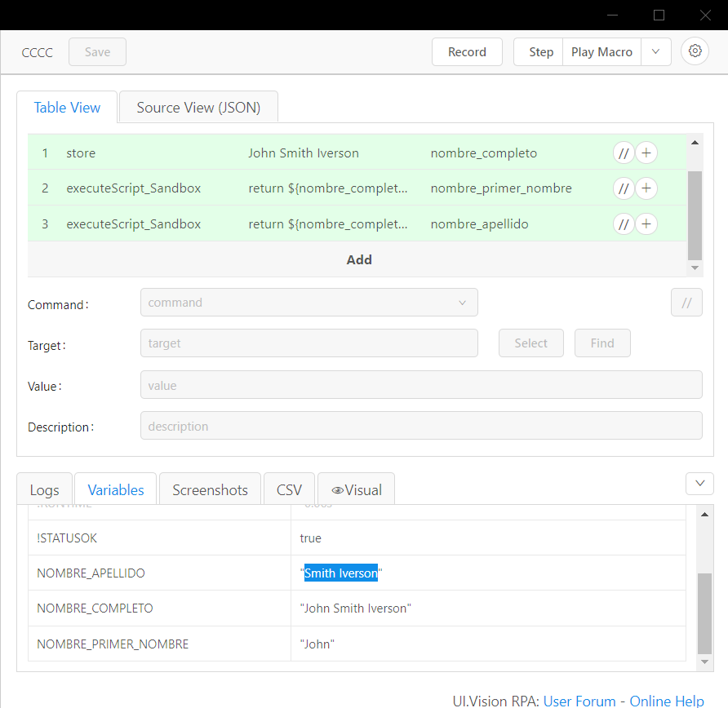Viewport: 728px width, 708px height.
Task: Toggle comment on nombre_primer_nombre row
Action: click(x=624, y=188)
